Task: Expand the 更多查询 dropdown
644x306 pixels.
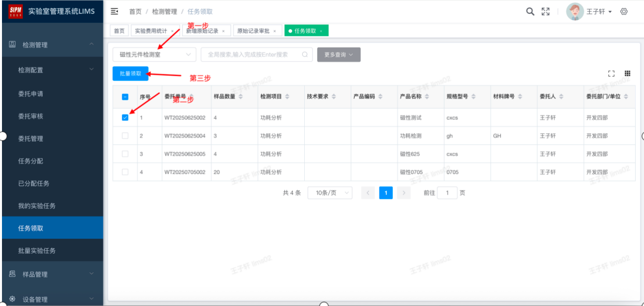Action: click(x=338, y=54)
